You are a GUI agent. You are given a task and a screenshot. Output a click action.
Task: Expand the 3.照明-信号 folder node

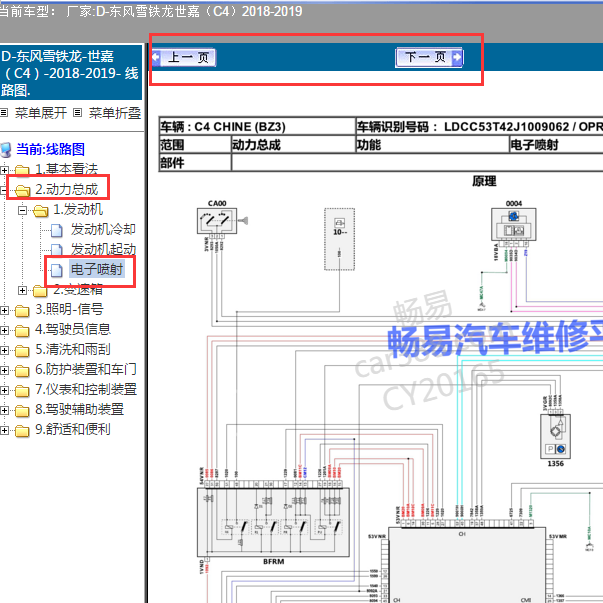tap(4, 310)
